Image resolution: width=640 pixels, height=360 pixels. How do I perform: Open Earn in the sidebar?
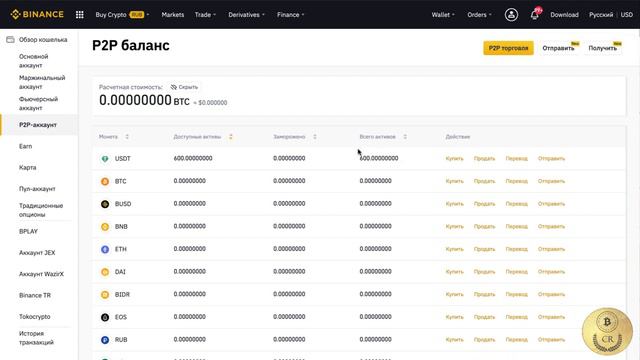click(25, 146)
